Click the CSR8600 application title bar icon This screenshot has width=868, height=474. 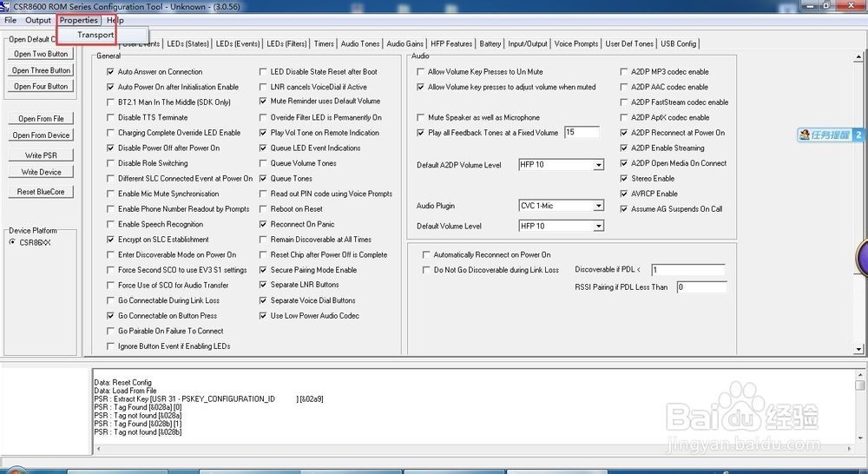[5, 6]
